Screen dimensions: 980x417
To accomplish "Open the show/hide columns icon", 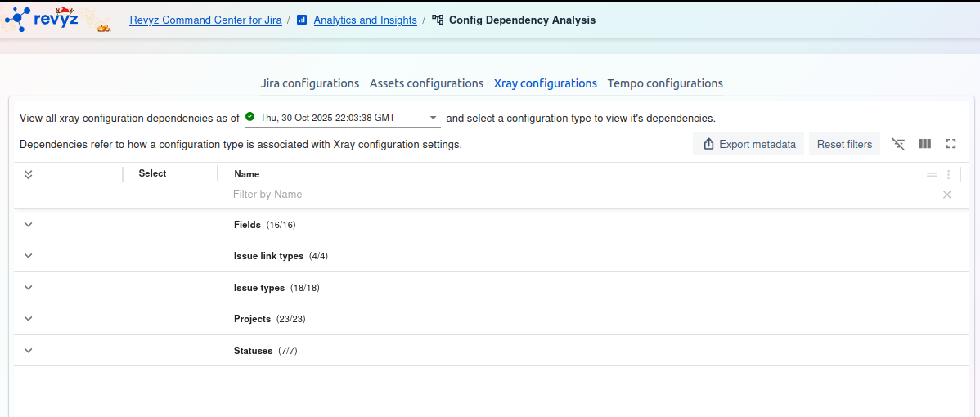I will tap(924, 144).
